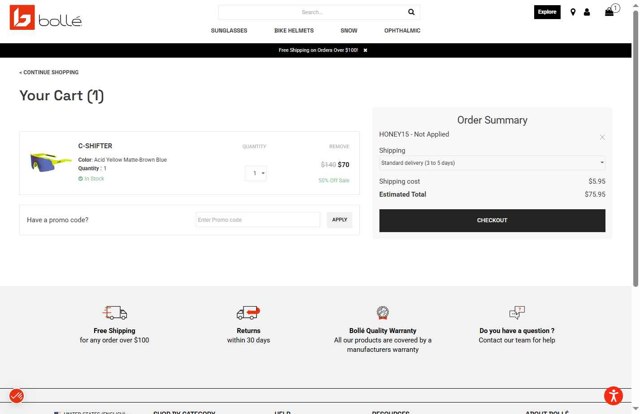Open the Snow menu
Image resolution: width=640 pixels, height=414 pixels.
[349, 31]
